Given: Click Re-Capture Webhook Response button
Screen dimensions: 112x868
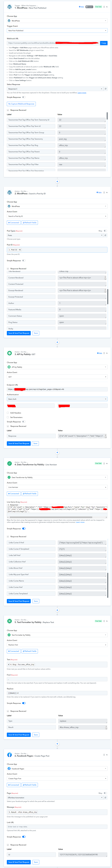Looking at the screenshot, I should pos(21,104).
